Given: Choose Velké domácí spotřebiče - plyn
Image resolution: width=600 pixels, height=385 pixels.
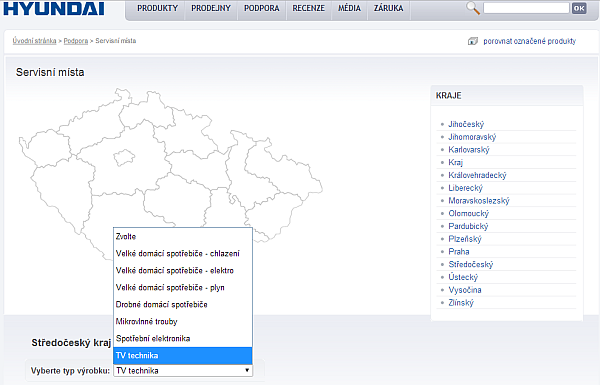Looking at the screenshot, I should coord(183,287).
